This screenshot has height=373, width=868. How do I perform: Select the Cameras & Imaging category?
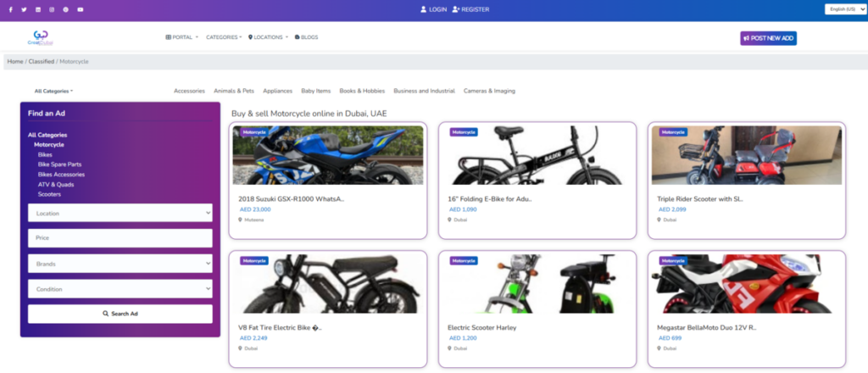[489, 91]
